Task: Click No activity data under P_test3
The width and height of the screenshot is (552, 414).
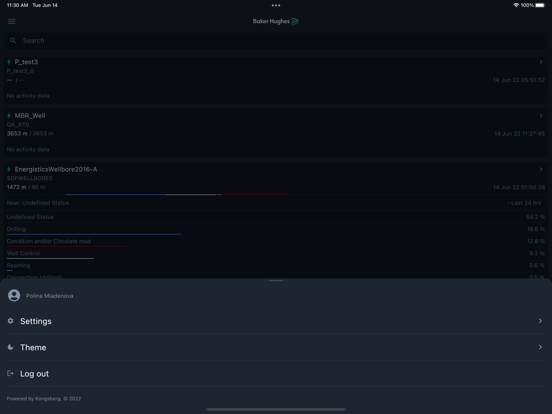Action: coord(28,96)
